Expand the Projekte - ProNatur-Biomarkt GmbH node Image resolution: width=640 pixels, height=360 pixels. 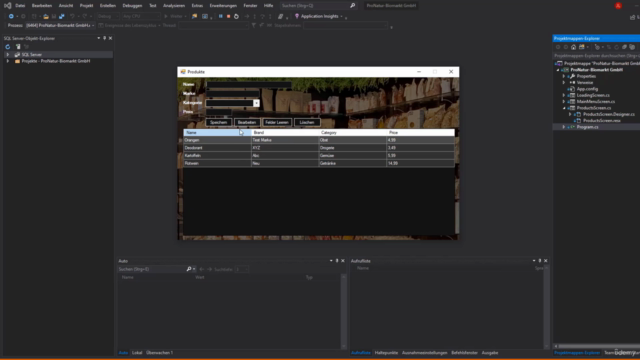[x=7, y=61]
